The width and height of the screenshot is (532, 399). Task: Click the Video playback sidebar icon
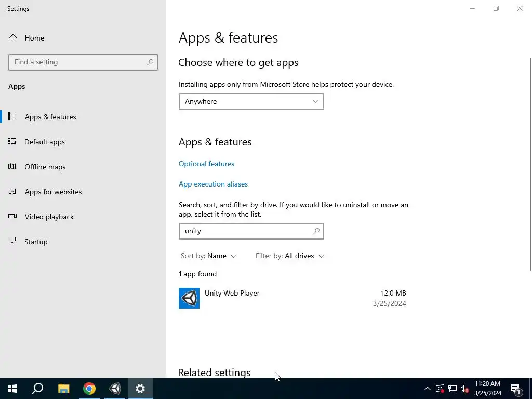coord(12,217)
